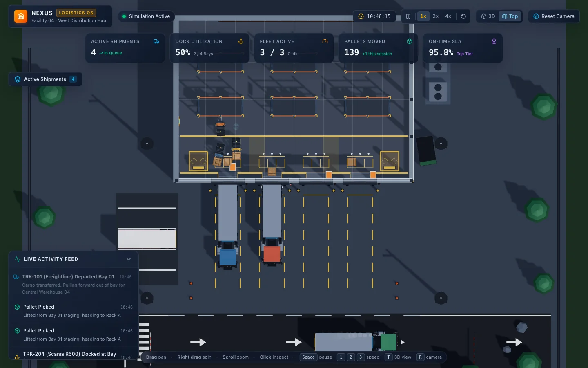Image resolution: width=588 pixels, height=368 pixels.
Task: Click the pulse icon beside Live Activity Feed
Action: tap(18, 259)
